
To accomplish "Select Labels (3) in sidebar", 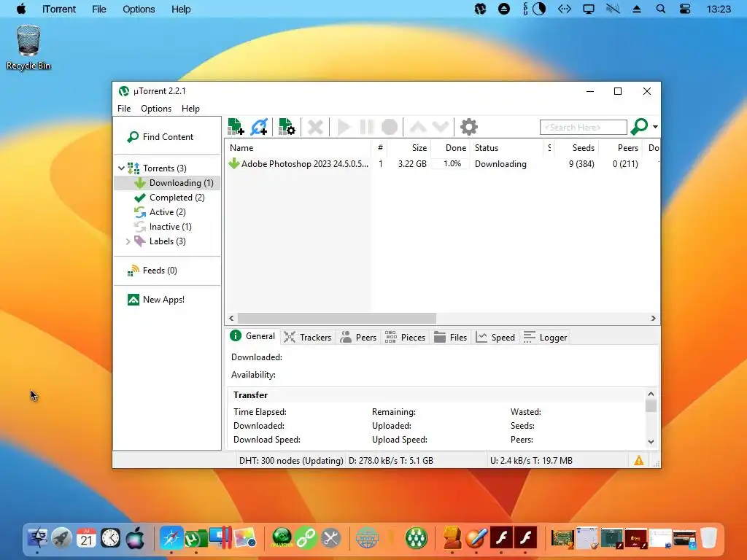I will click(x=160, y=241).
